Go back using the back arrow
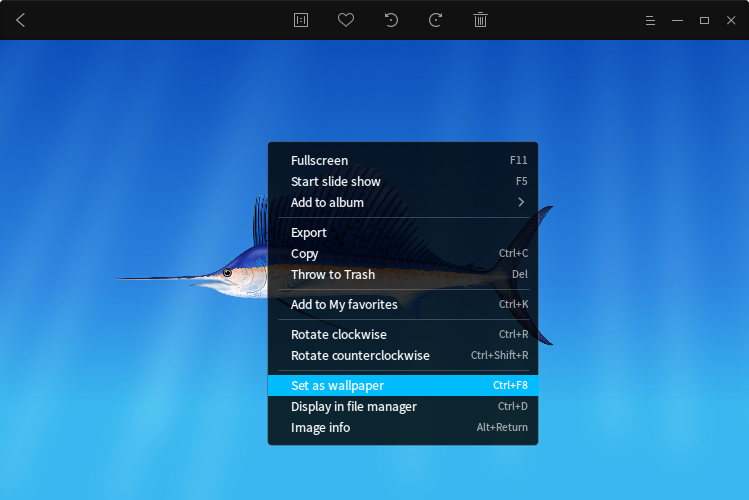This screenshot has width=749, height=500. point(20,20)
